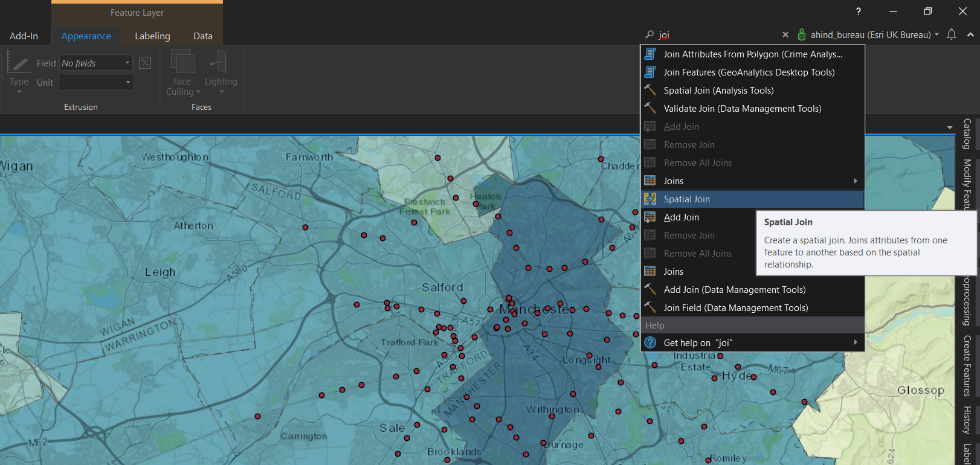Click hammer icon beside Spatial Join (Analysis Tools)
This screenshot has width=980, height=465.
650,90
